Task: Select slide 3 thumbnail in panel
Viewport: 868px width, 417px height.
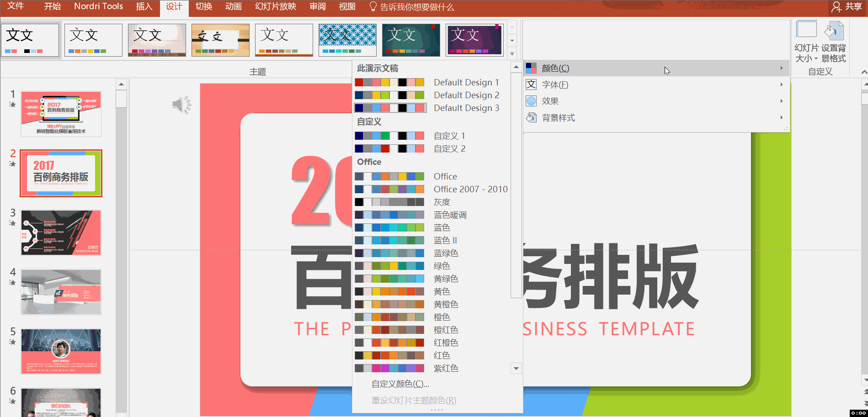Action: click(61, 232)
